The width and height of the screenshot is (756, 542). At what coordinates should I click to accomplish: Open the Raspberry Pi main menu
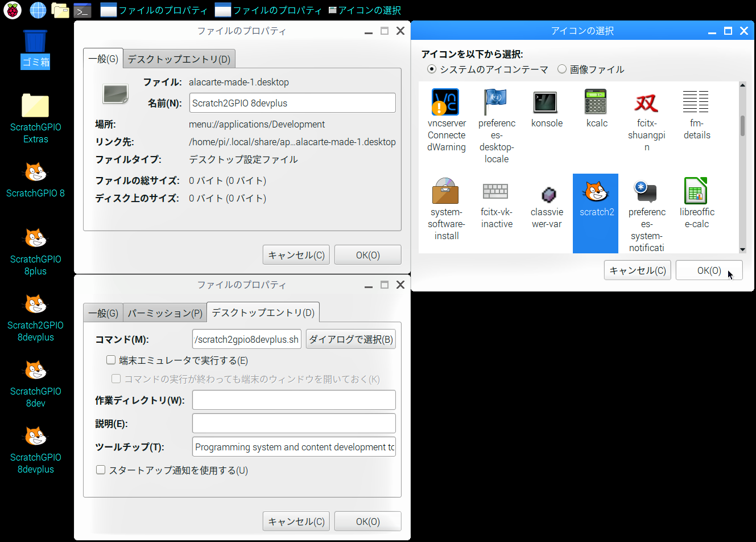click(x=13, y=10)
